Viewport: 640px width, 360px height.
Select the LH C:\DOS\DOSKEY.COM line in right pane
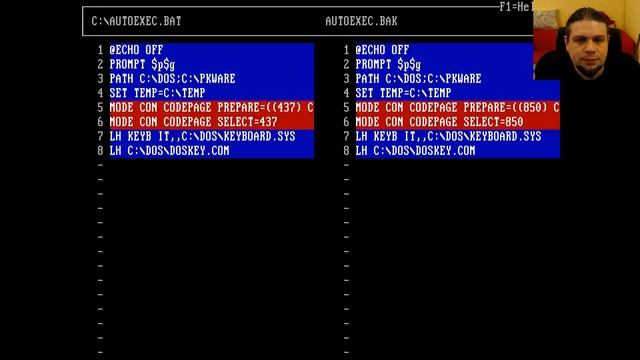coord(458,151)
